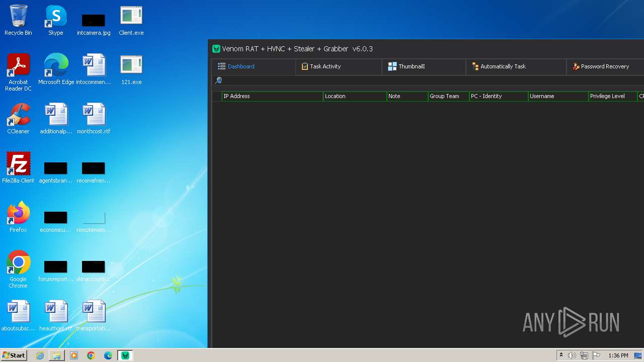Open the Microsoft Edge desktop shortcut
The width and height of the screenshot is (644, 362).
point(56,70)
